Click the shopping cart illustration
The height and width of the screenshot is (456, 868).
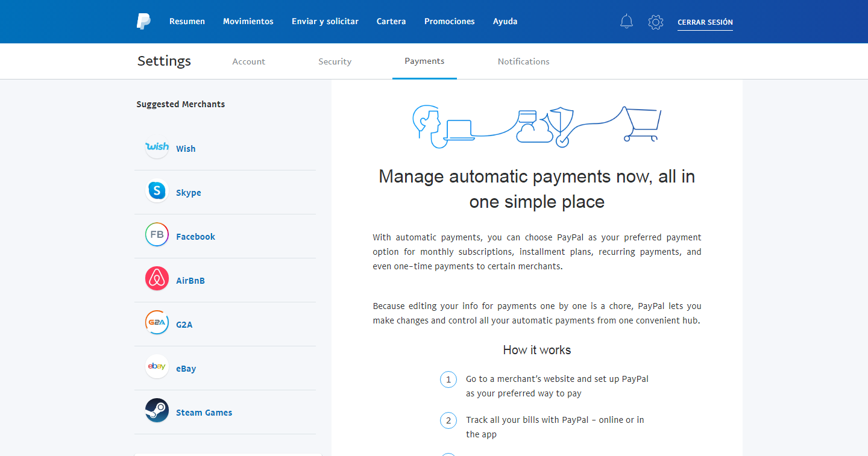[x=642, y=124]
